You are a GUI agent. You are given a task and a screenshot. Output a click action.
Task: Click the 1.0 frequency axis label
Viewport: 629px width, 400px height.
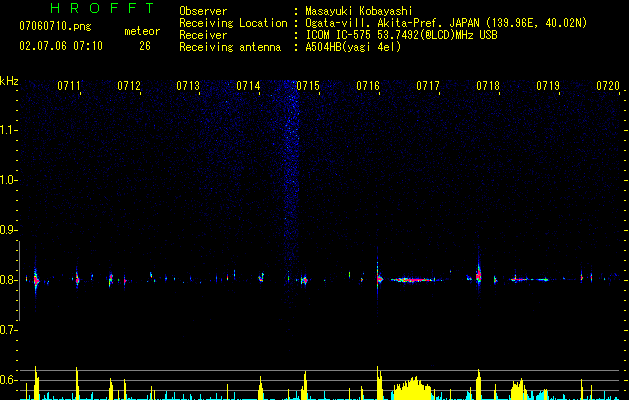[8, 180]
